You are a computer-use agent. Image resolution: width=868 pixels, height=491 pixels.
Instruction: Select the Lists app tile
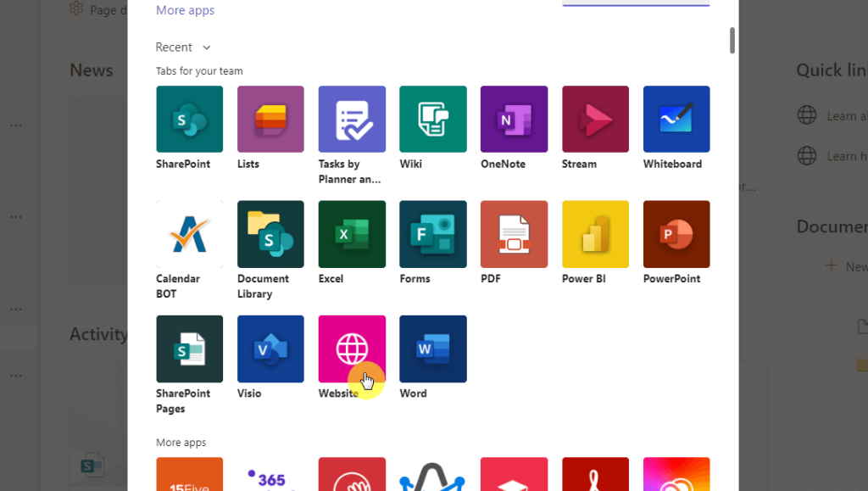[x=270, y=119]
